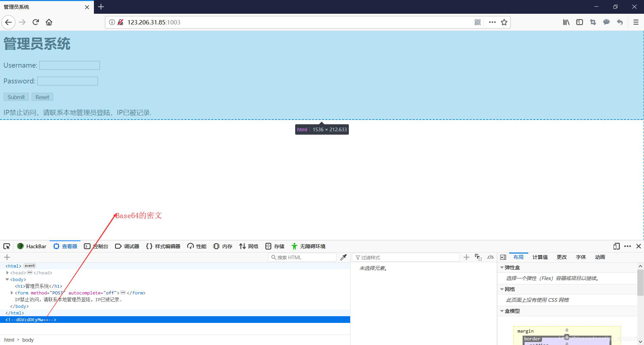
Task: Select the 布局 layout tab
Action: point(518,257)
